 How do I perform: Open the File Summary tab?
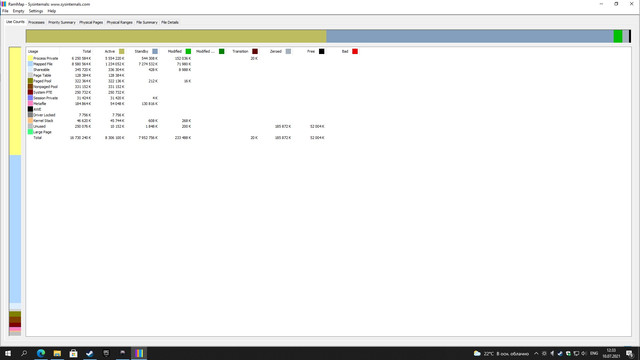[x=147, y=22]
